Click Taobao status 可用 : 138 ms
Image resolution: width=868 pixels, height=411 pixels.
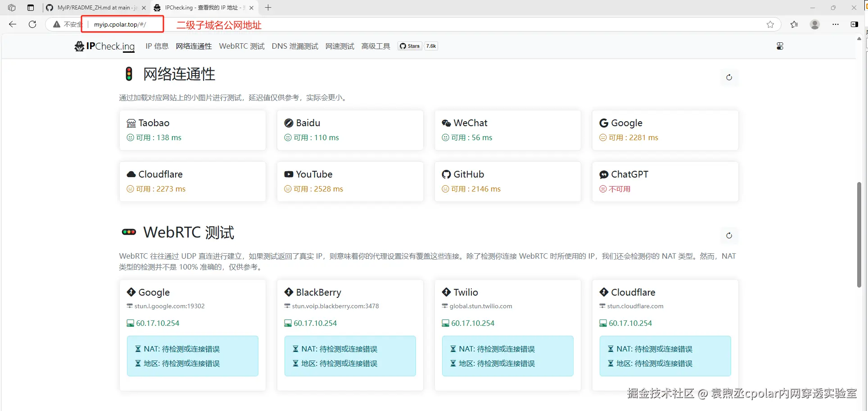pyautogui.click(x=154, y=137)
